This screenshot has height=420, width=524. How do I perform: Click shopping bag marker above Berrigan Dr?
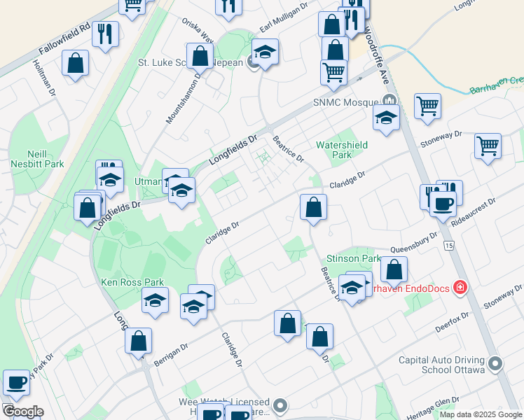click(x=138, y=341)
